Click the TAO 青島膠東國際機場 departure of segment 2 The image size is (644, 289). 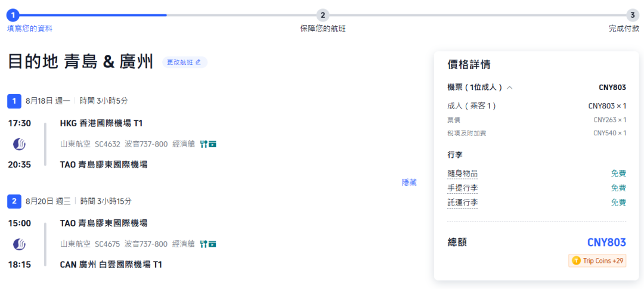pos(104,223)
